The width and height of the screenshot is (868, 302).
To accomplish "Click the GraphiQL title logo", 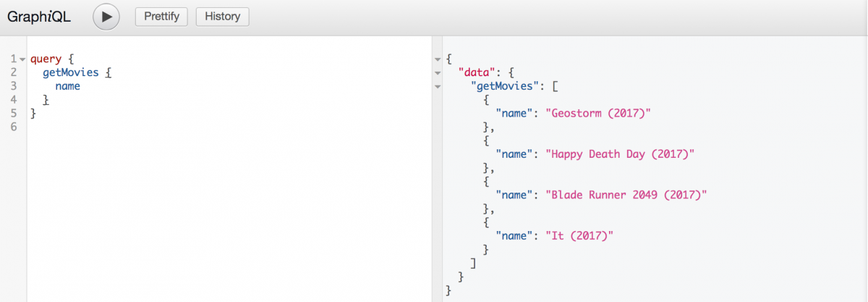I will (x=39, y=17).
